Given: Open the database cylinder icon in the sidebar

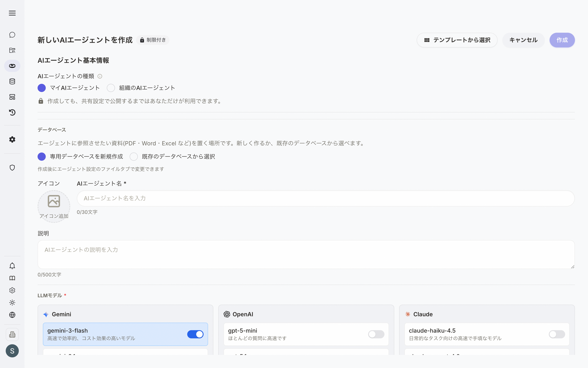Looking at the screenshot, I should (x=12, y=81).
